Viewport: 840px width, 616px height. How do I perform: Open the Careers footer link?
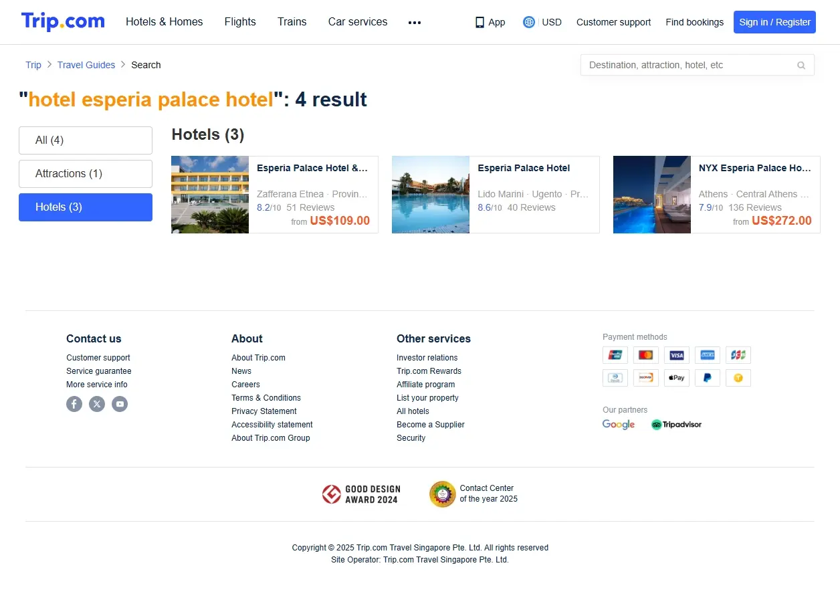point(245,385)
